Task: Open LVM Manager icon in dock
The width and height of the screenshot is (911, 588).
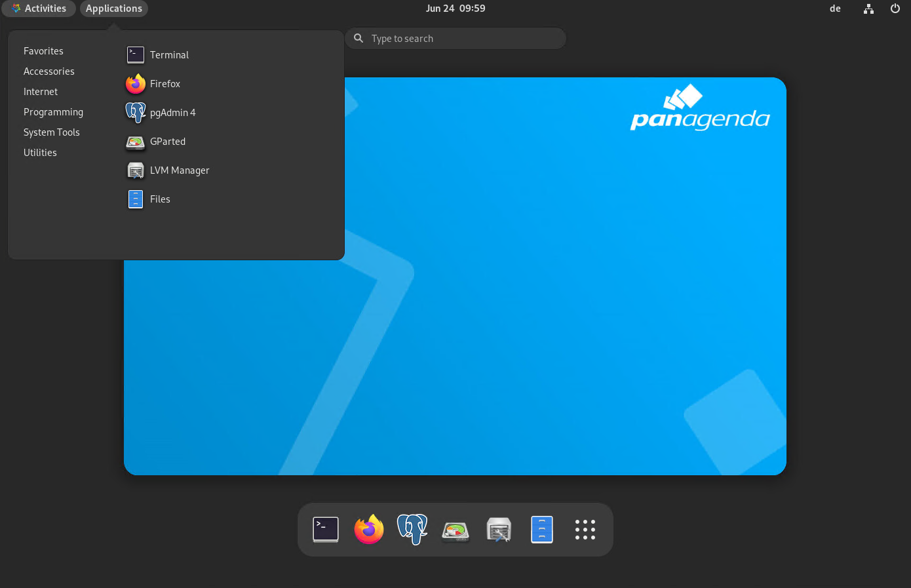Action: (499, 530)
